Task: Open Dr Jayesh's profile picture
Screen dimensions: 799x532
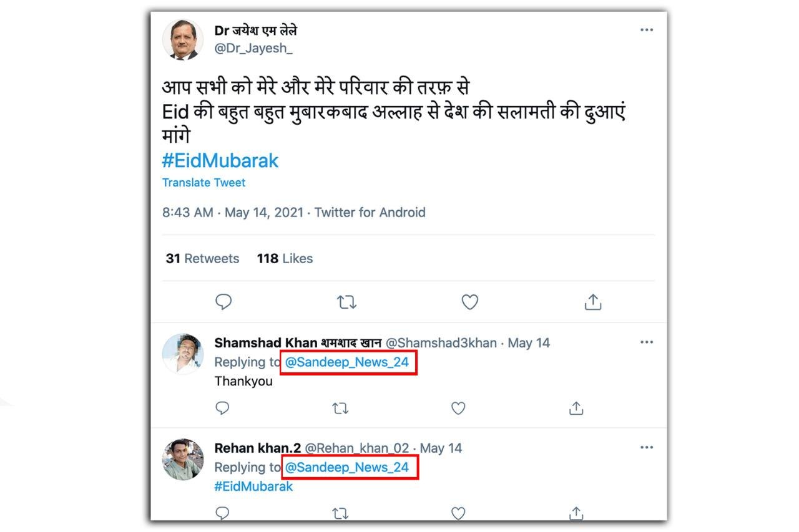Action: (x=183, y=39)
